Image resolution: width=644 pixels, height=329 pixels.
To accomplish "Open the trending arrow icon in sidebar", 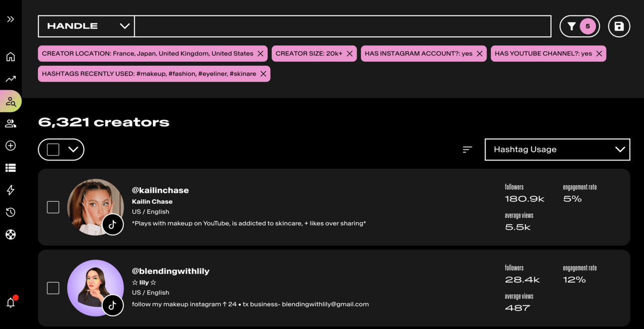I will [10, 79].
